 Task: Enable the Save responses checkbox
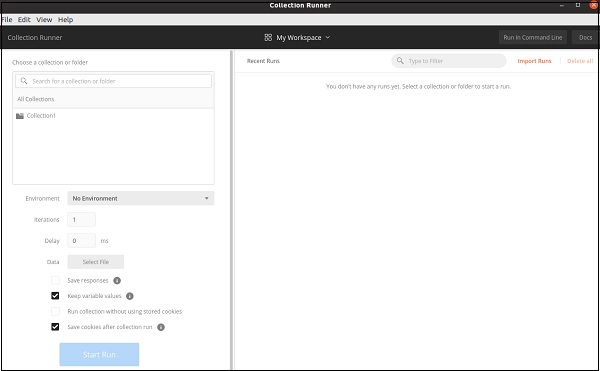pyautogui.click(x=55, y=280)
